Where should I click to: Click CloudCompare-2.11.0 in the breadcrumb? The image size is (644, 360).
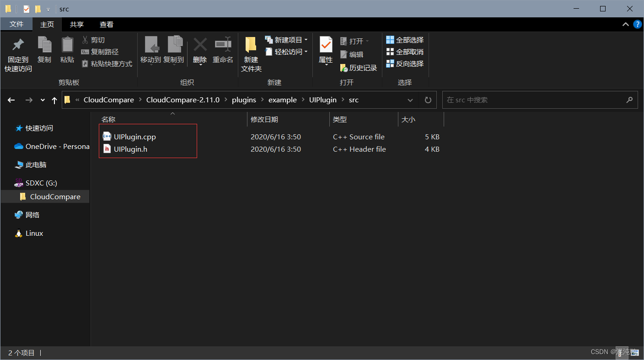[183, 100]
